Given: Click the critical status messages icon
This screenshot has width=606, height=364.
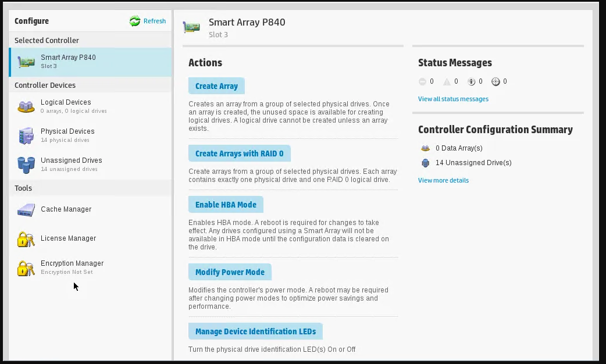Looking at the screenshot, I should coord(422,81).
